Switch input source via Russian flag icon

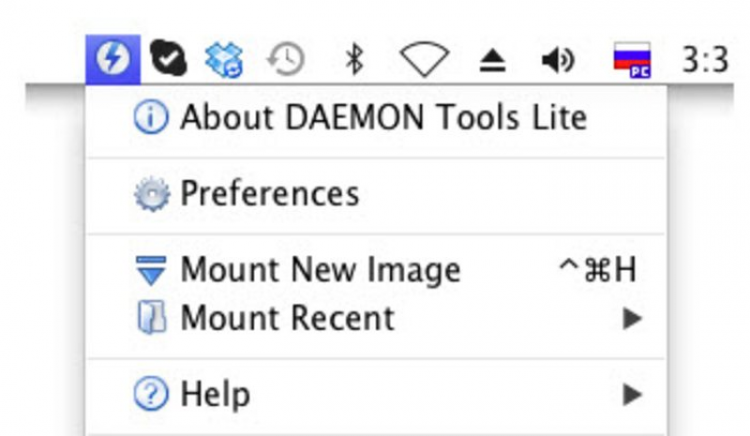click(632, 62)
